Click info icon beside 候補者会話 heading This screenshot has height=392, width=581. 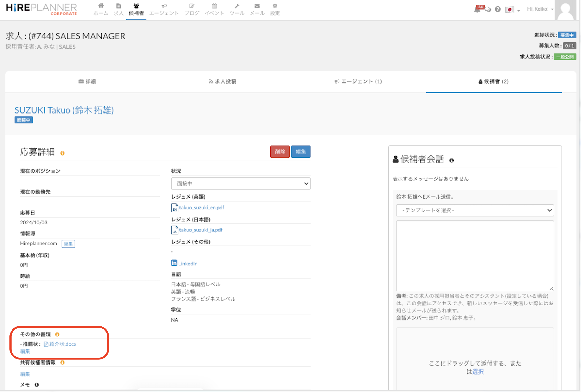pyautogui.click(x=452, y=160)
